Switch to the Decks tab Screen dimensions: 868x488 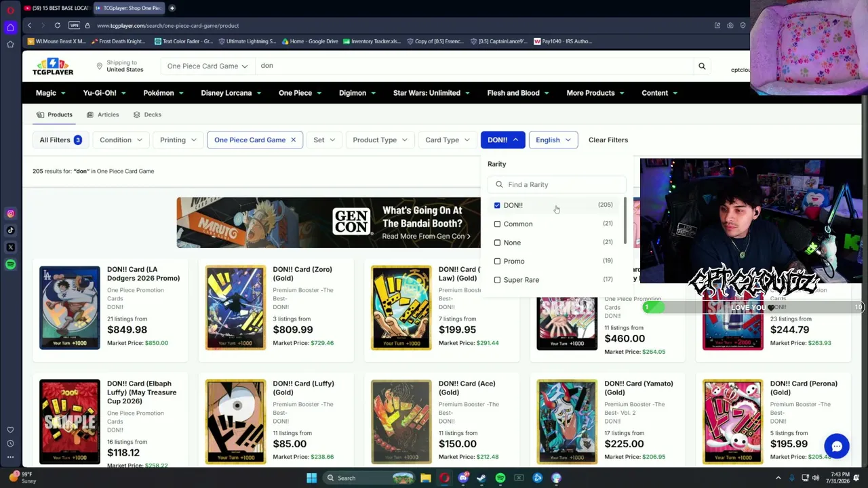[x=147, y=115]
